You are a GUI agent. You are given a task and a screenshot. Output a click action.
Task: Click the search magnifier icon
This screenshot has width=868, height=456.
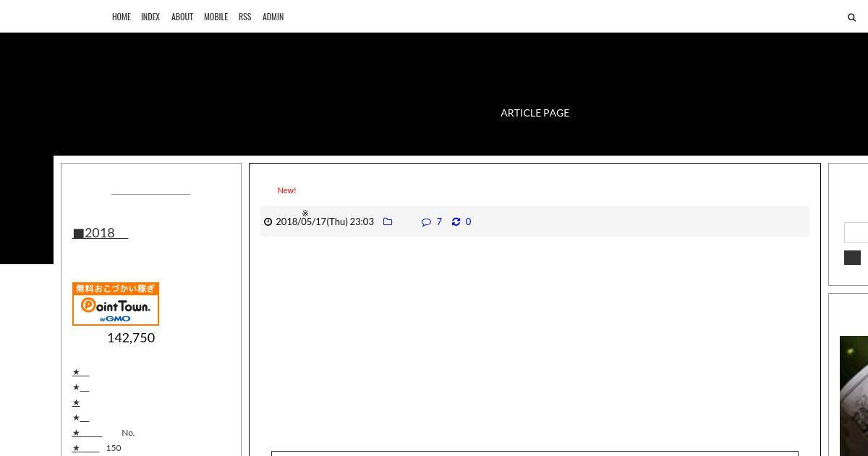851,17
